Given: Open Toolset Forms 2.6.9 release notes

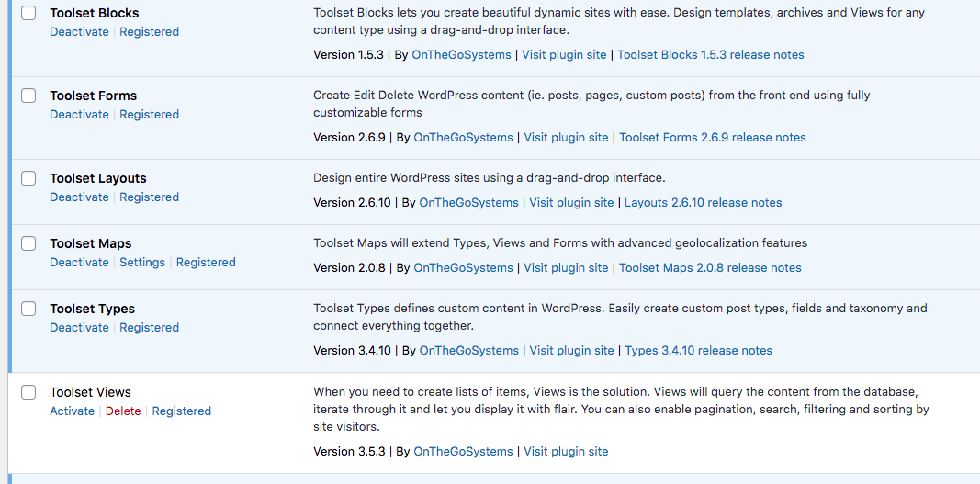Looking at the screenshot, I should click(x=713, y=137).
